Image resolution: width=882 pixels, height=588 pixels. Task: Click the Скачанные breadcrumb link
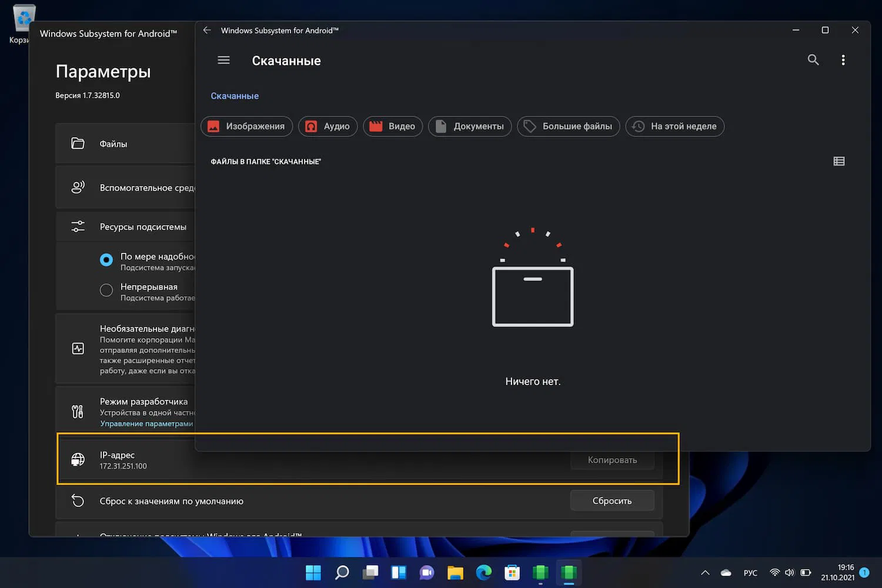(x=235, y=96)
